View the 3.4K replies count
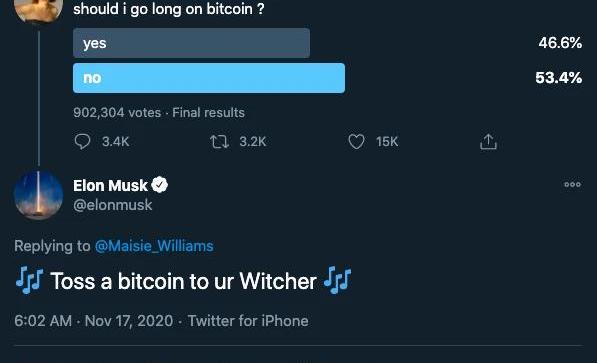 116,142
